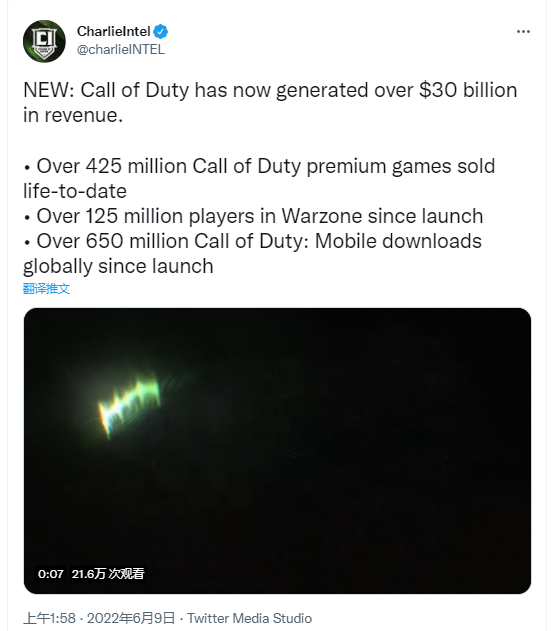Click the "globally since launch" text line
Viewport: 551px width, 631px height.
(x=118, y=266)
